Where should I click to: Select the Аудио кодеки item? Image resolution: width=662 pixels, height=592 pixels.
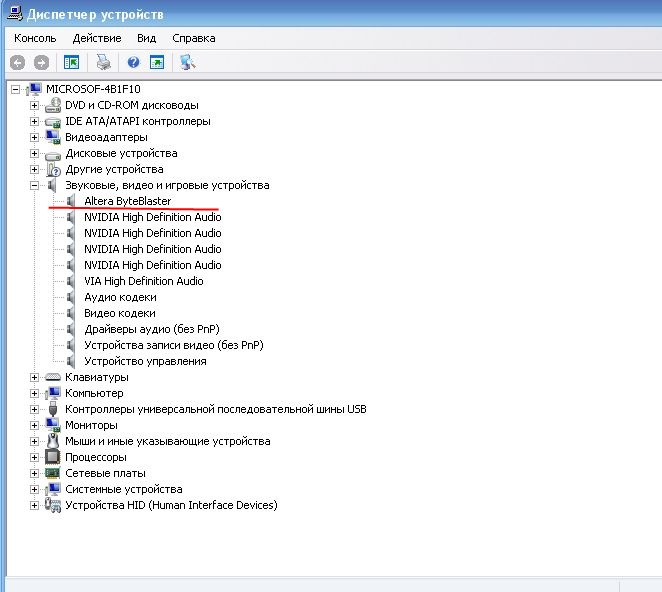click(x=120, y=297)
